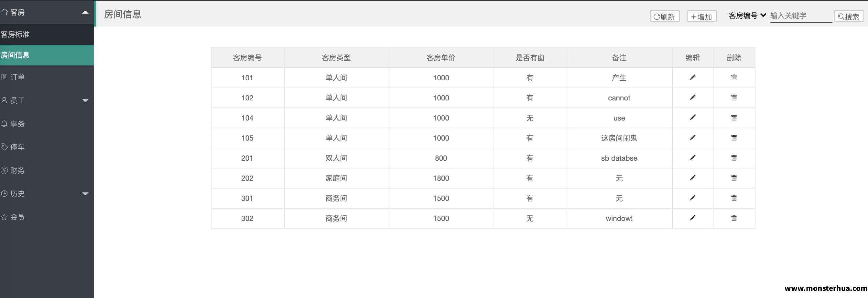Click the 搜索 search button
868x298 pixels.
pyautogui.click(x=849, y=17)
